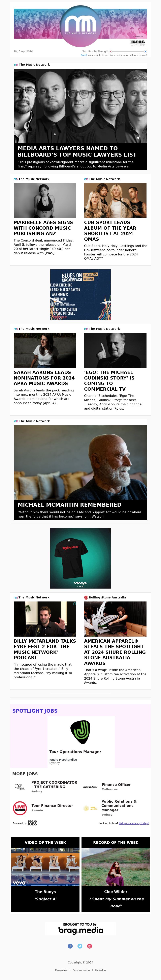This screenshot has height=980, width=161.
Task: Open the Instagram icon in footer
Action: 90,946
